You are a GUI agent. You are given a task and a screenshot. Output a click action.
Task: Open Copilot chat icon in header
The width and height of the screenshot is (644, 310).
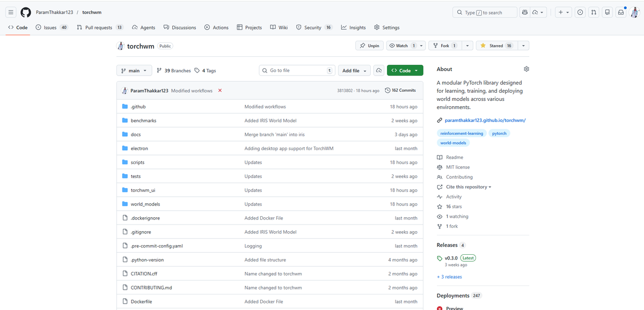(x=525, y=12)
